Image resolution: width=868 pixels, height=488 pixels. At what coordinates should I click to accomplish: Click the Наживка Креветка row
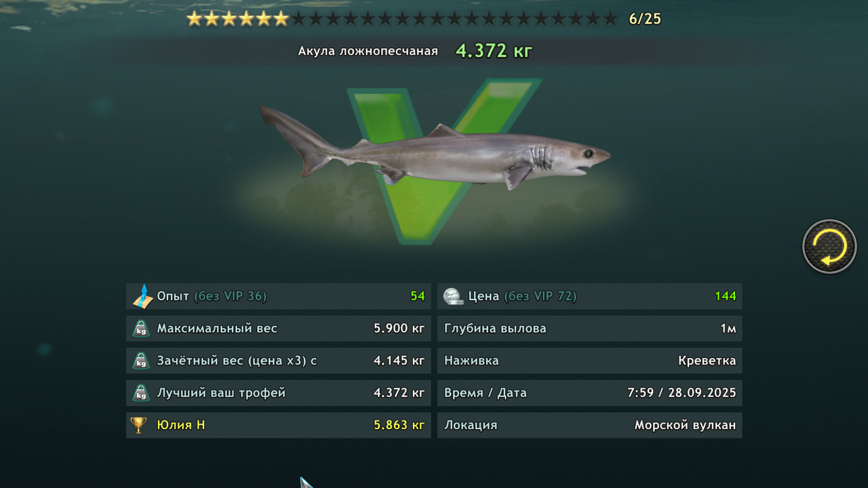590,361
